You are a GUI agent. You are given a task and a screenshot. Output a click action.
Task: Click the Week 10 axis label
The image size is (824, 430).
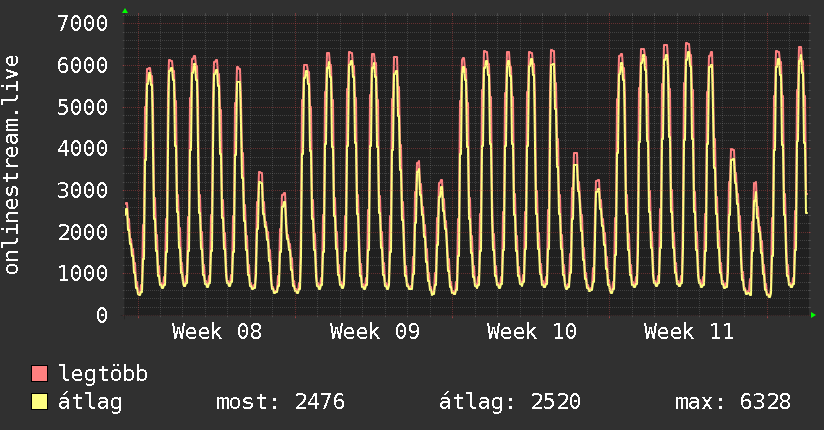[531, 332]
